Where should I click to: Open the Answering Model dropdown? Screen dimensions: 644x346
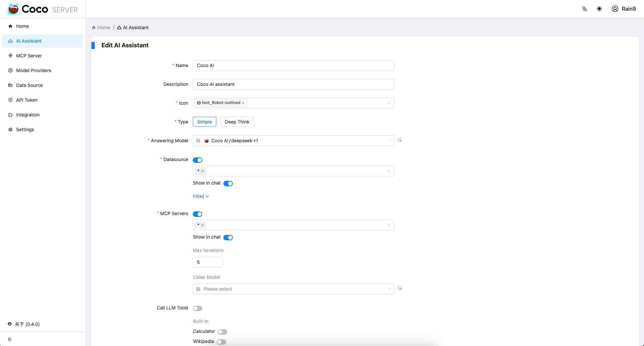(293, 141)
